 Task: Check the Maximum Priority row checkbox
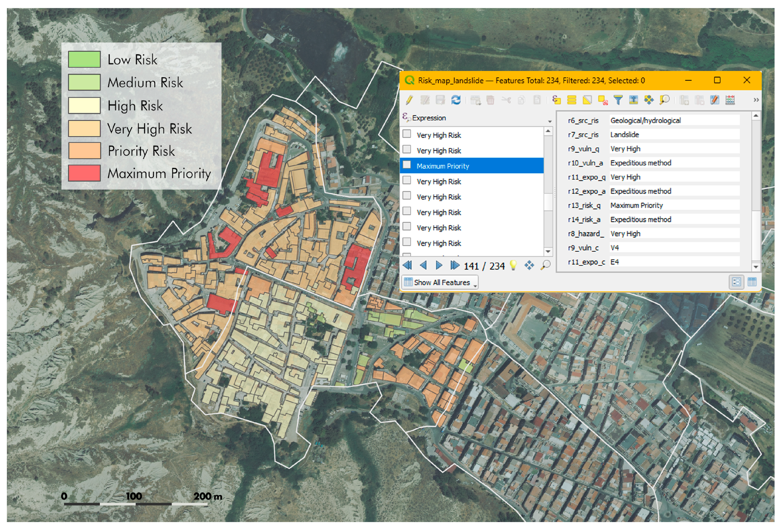pyautogui.click(x=407, y=165)
